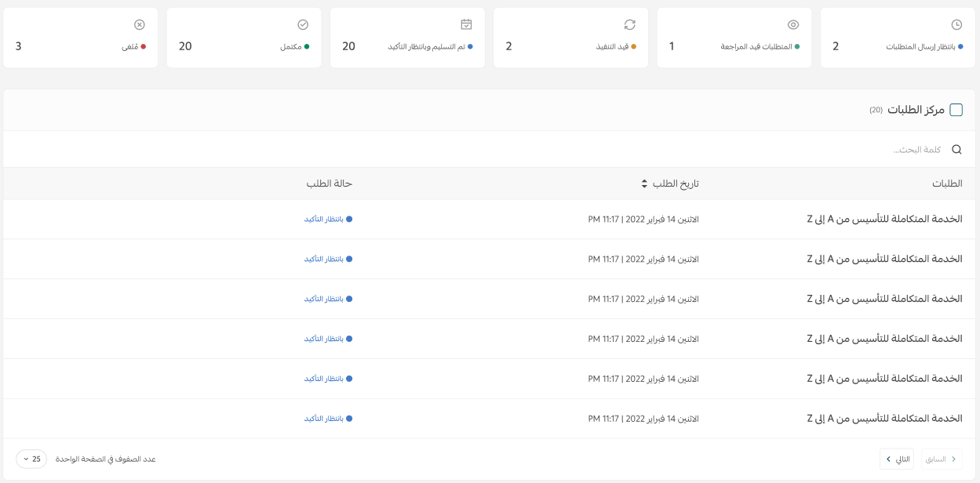Open the rows per page dropdown showing 25
The image size is (980, 483).
pos(31,459)
